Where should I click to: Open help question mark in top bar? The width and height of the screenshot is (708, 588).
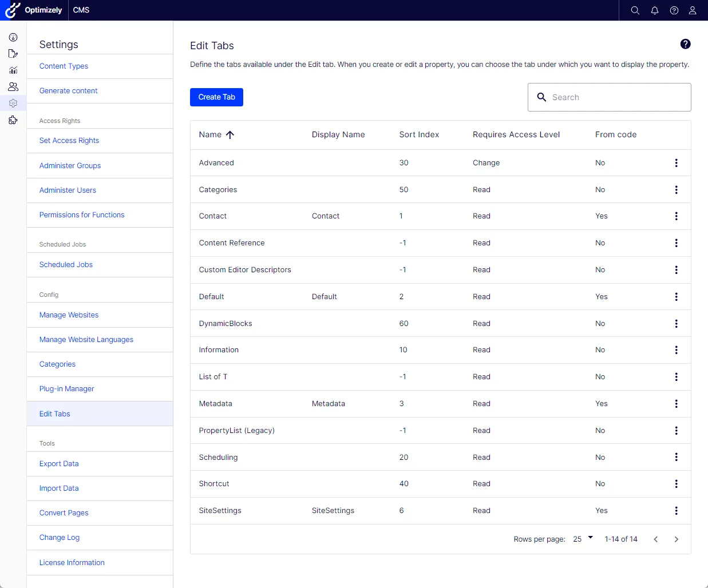pyautogui.click(x=674, y=10)
